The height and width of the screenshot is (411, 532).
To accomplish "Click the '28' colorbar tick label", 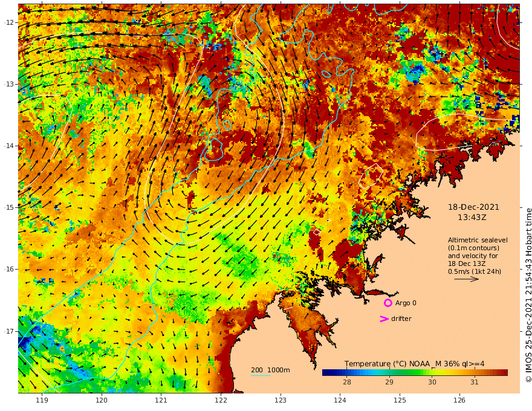I will tap(347, 382).
